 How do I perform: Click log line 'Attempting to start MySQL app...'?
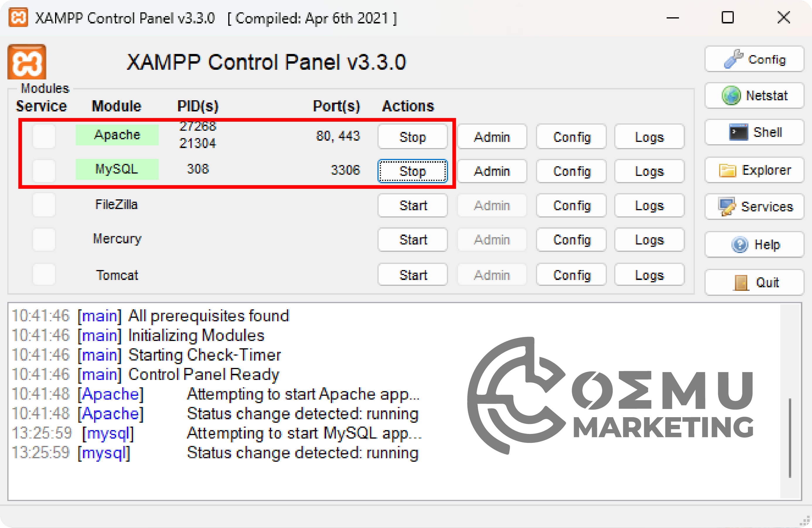point(304,433)
